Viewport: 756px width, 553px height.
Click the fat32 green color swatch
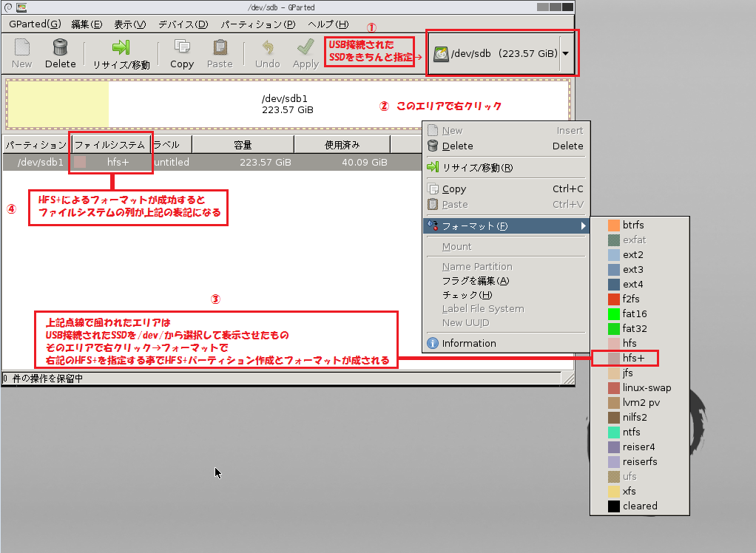[613, 328]
